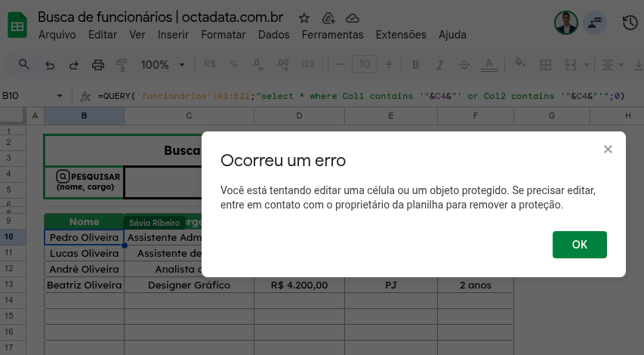The width and height of the screenshot is (644, 355).
Task: Click the search input cell C4
Action: pyautogui.click(x=163, y=182)
